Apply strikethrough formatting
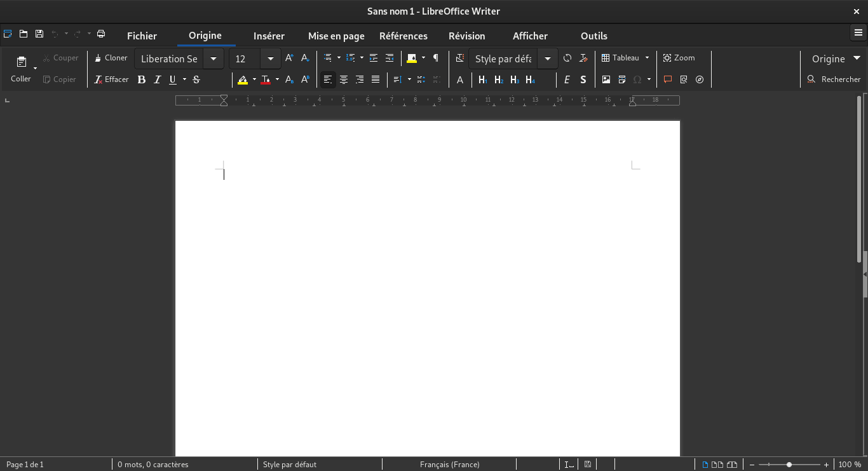The width and height of the screenshot is (868, 471). (x=196, y=79)
